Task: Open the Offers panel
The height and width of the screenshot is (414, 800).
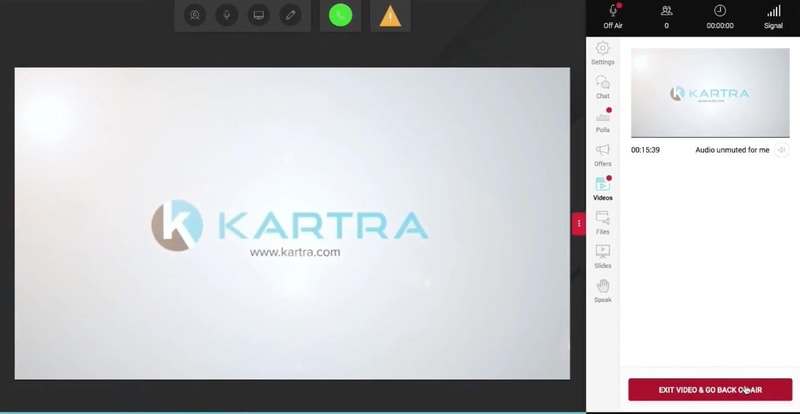Action: click(603, 155)
